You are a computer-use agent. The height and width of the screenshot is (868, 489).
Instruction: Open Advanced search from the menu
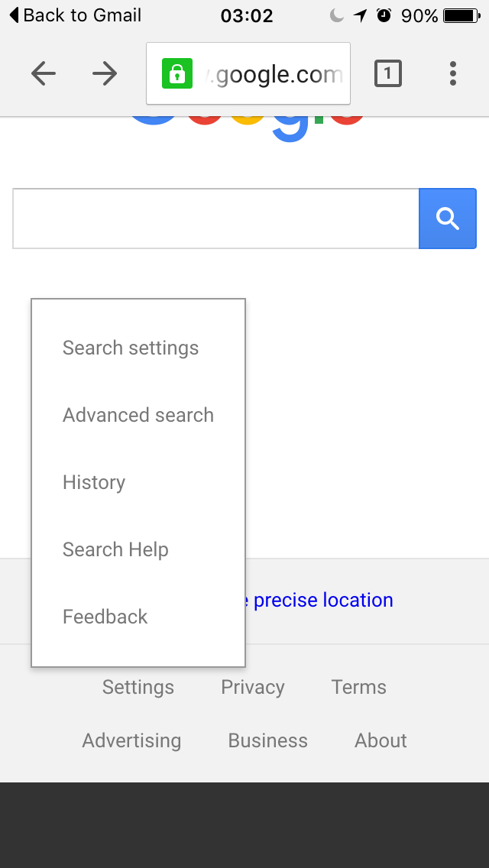[x=138, y=416]
